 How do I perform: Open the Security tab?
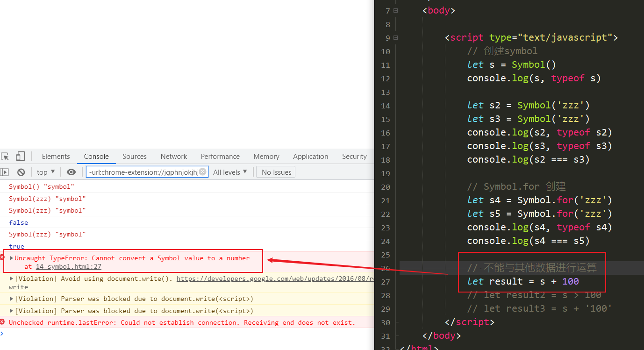point(354,157)
